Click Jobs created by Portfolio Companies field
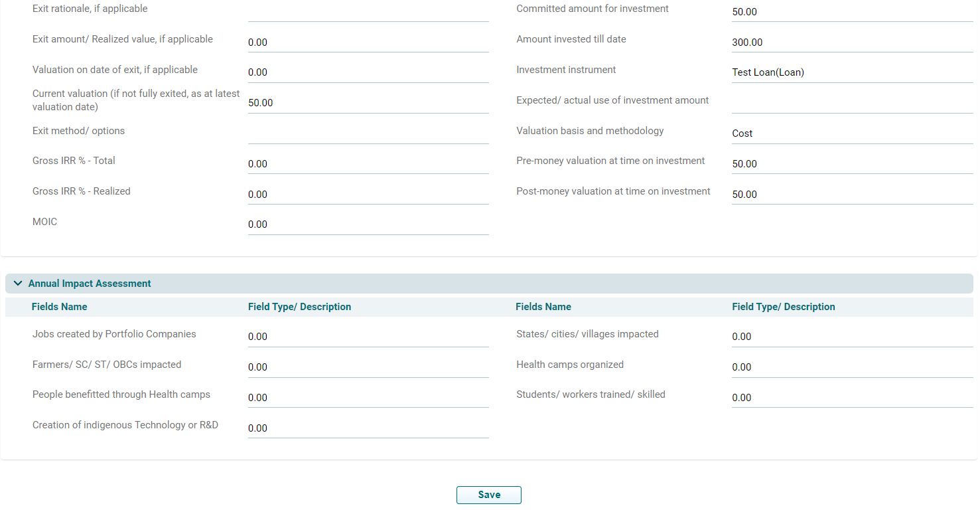 [x=368, y=337]
